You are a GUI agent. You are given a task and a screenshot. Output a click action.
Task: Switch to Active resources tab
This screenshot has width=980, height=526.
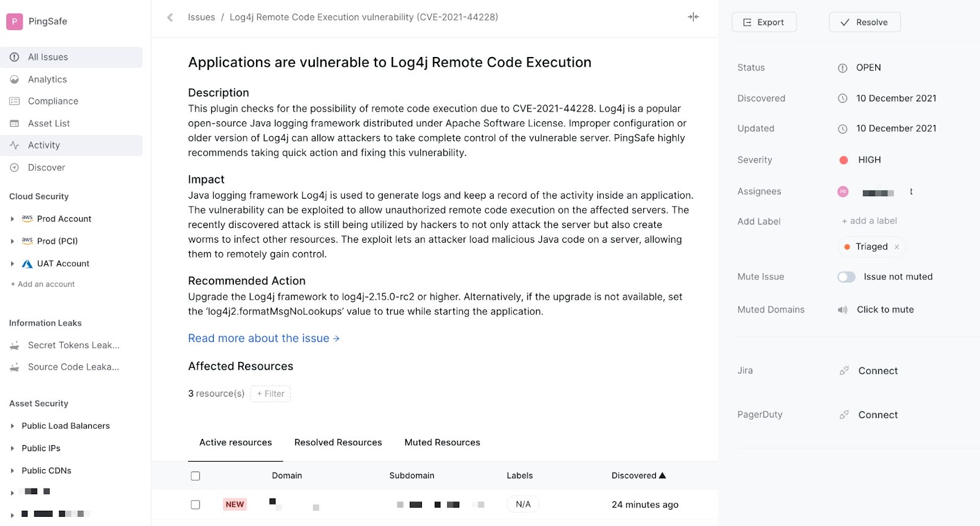point(235,443)
